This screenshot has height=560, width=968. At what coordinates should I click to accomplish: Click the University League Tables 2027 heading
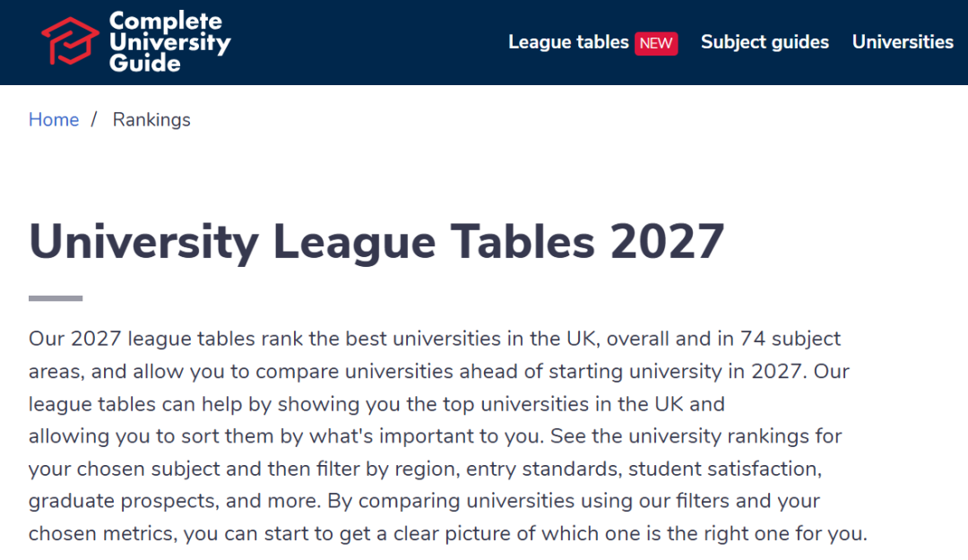(x=376, y=242)
